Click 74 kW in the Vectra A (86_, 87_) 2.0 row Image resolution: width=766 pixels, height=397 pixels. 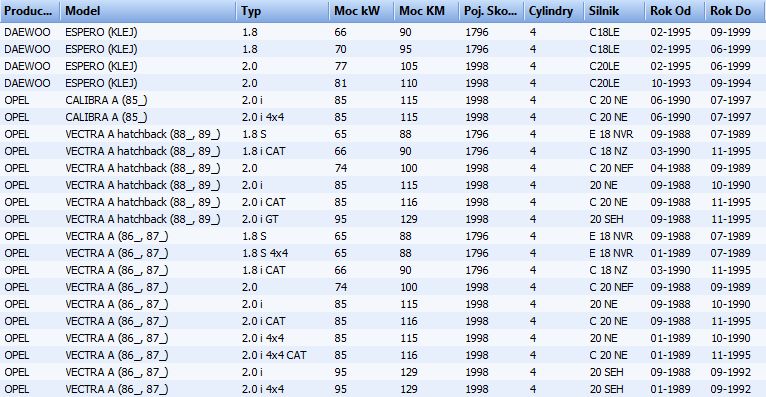click(340, 287)
